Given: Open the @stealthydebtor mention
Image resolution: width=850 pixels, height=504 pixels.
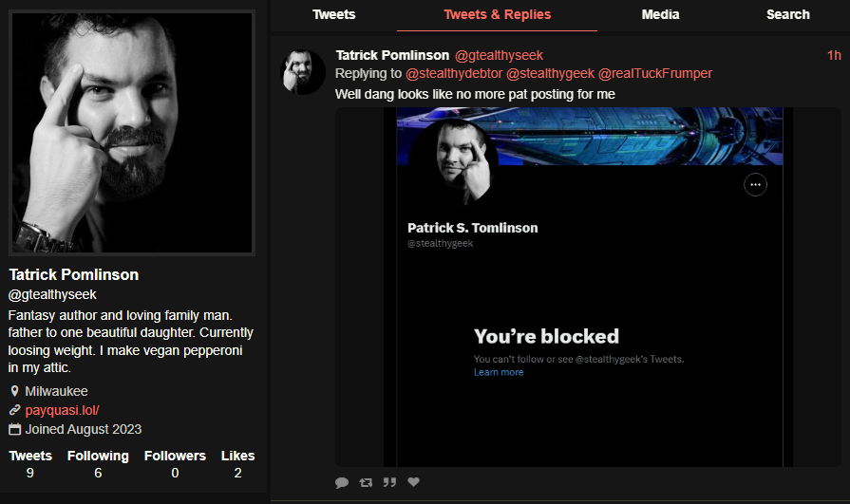Looking at the screenshot, I should (454, 73).
